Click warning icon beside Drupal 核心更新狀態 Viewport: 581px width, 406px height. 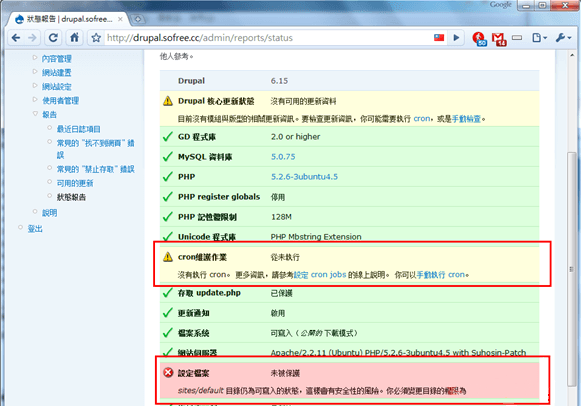[x=168, y=101]
